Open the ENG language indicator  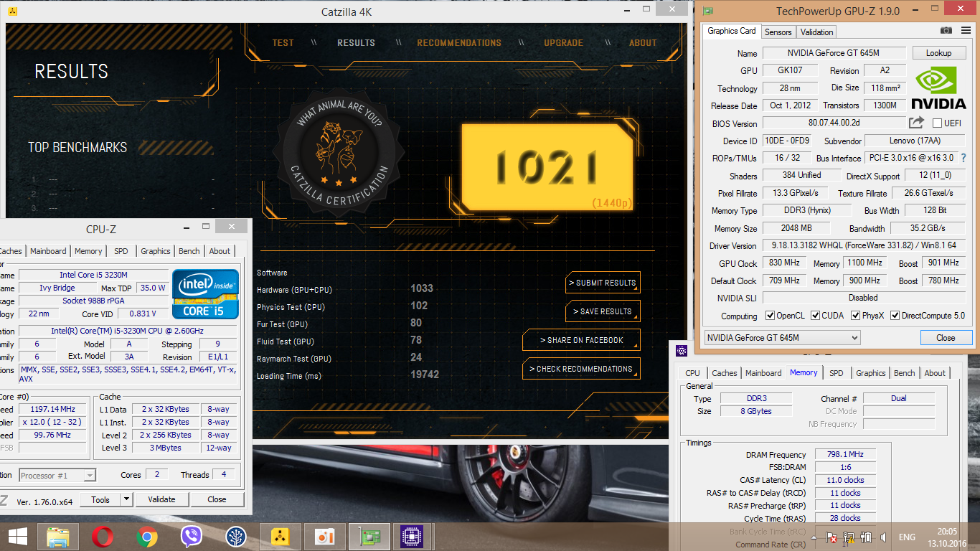point(907,537)
